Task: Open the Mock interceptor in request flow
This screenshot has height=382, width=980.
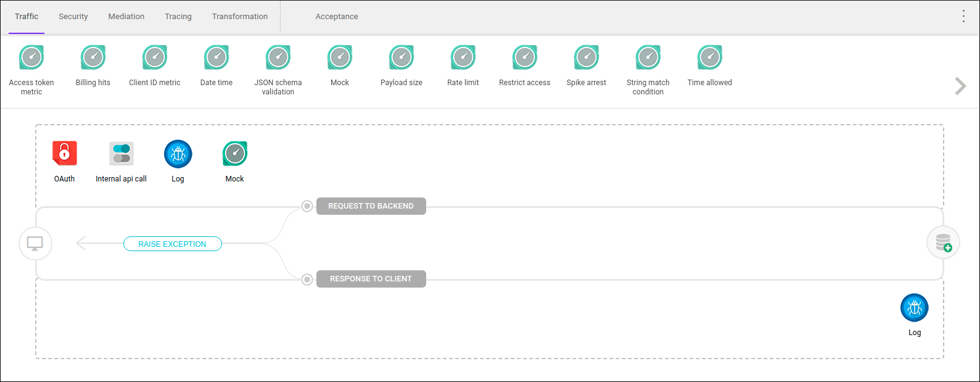Action: pos(235,154)
